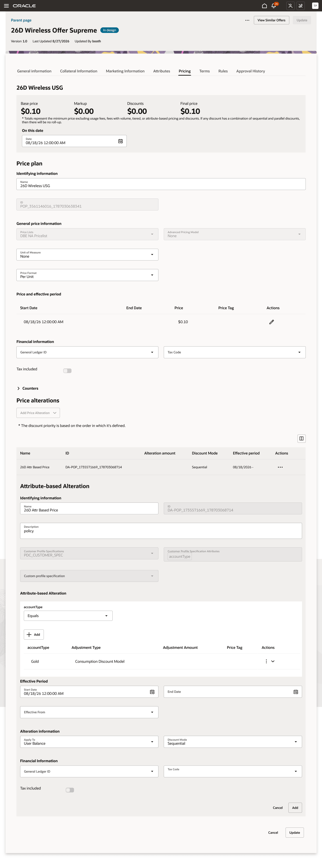This screenshot has height=868, width=322.
Task: Click the price plan Name input field
Action: click(161, 184)
